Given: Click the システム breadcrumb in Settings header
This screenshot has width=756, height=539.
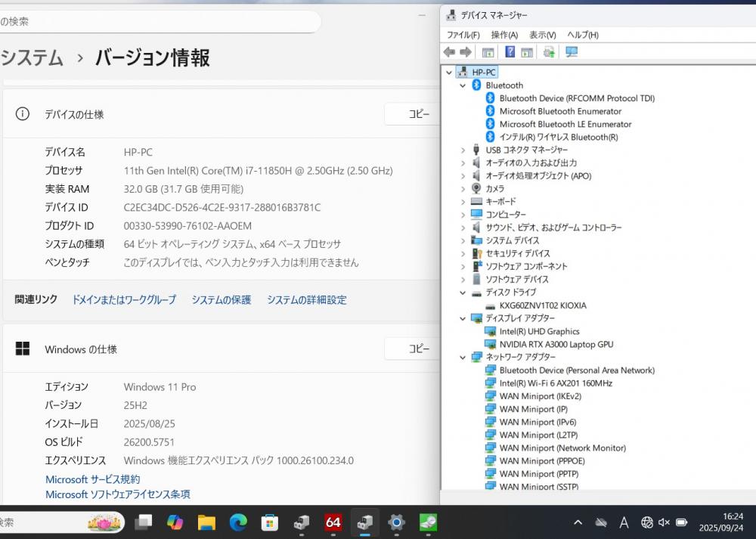Looking at the screenshot, I should tap(32, 58).
